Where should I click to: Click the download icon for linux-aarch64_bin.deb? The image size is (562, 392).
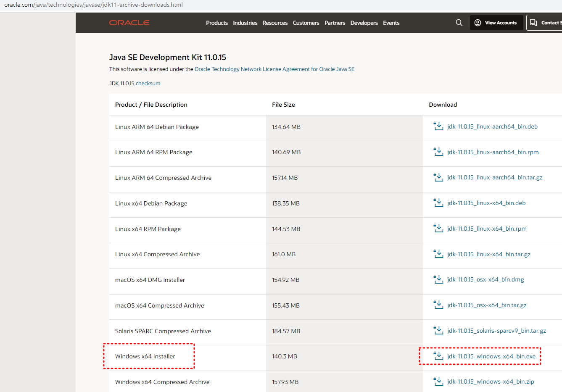438,126
